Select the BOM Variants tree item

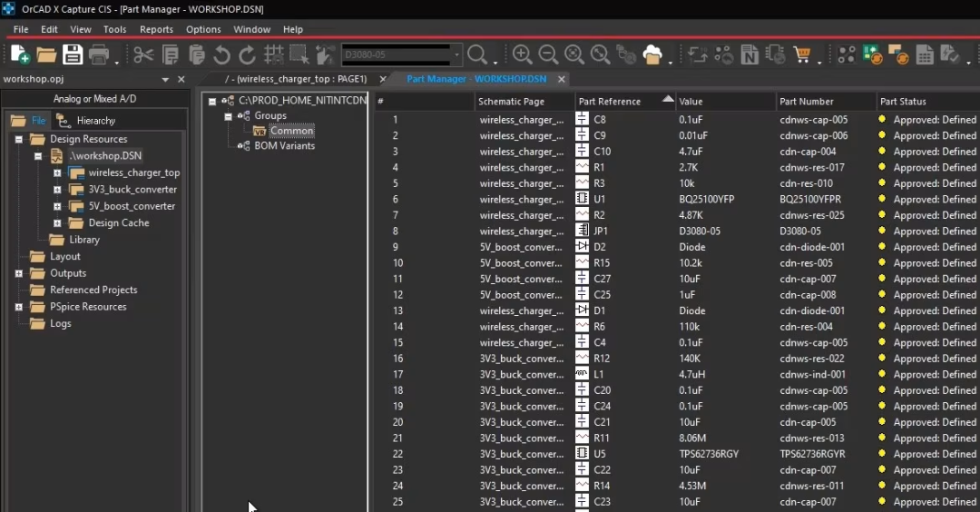[x=284, y=145]
